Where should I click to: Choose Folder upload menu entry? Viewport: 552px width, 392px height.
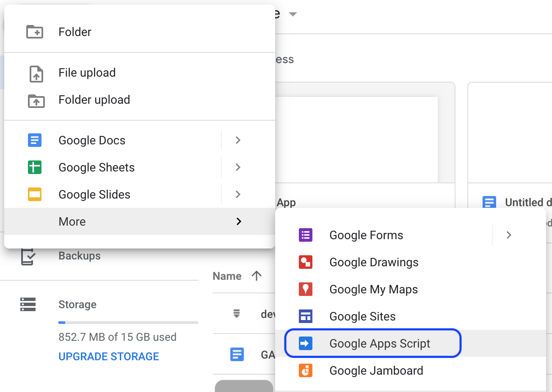pyautogui.click(x=140, y=99)
